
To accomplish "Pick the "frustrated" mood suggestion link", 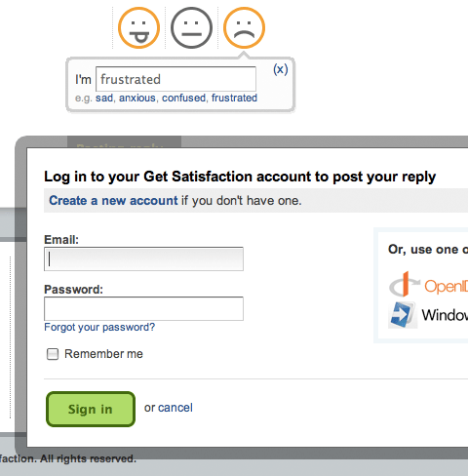I will pos(234,98).
